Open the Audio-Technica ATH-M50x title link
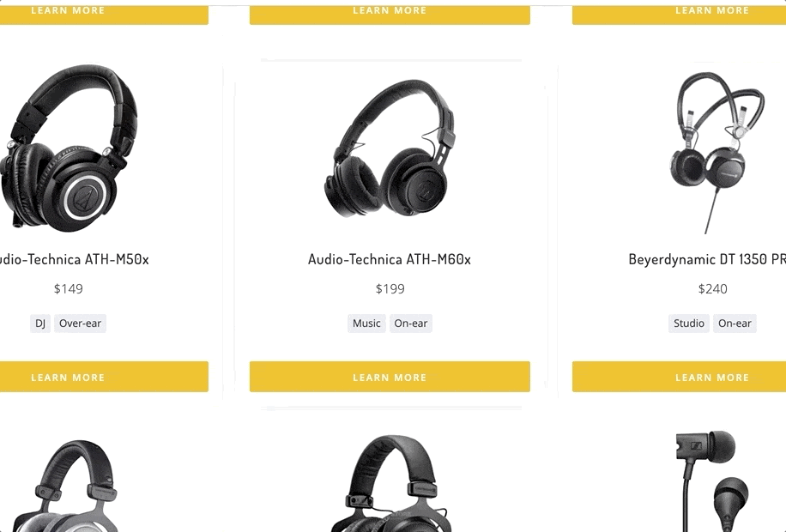Screen dimensions: 786x532 coord(74,259)
